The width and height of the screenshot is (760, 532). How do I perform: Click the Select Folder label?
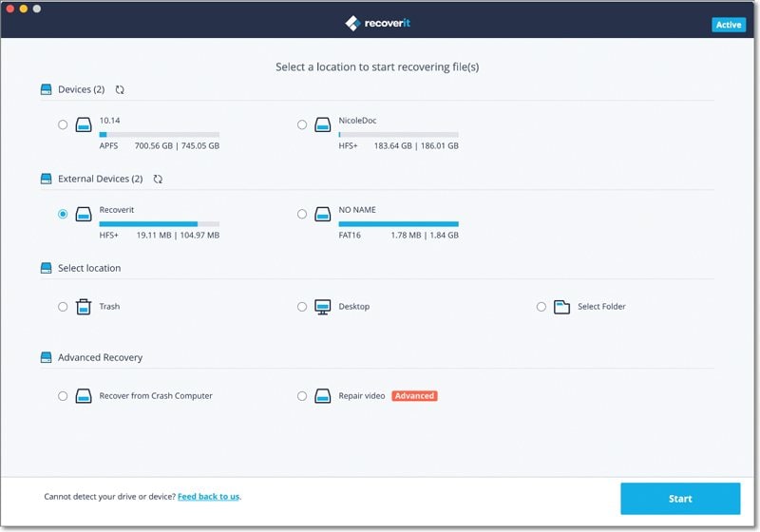[601, 306]
